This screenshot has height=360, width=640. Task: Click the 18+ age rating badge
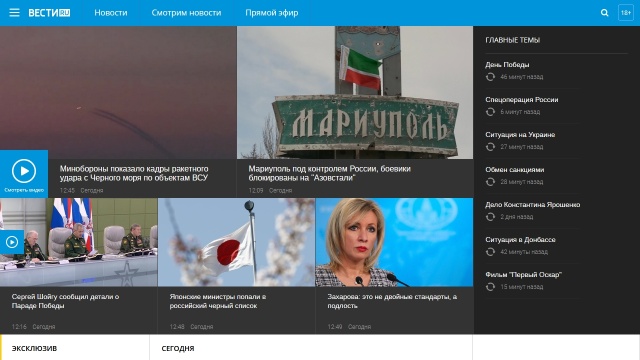tap(626, 13)
